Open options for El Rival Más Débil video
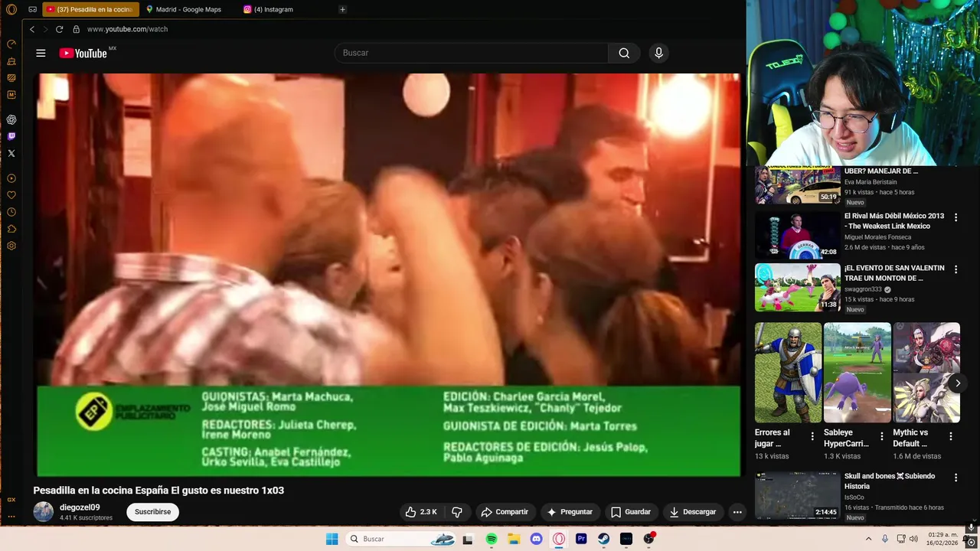 tap(955, 217)
